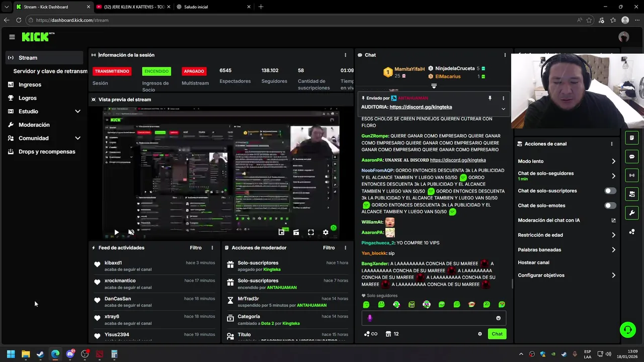The width and height of the screenshot is (644, 362).
Task: Open the emoji picker in chat input
Action: pos(499,318)
